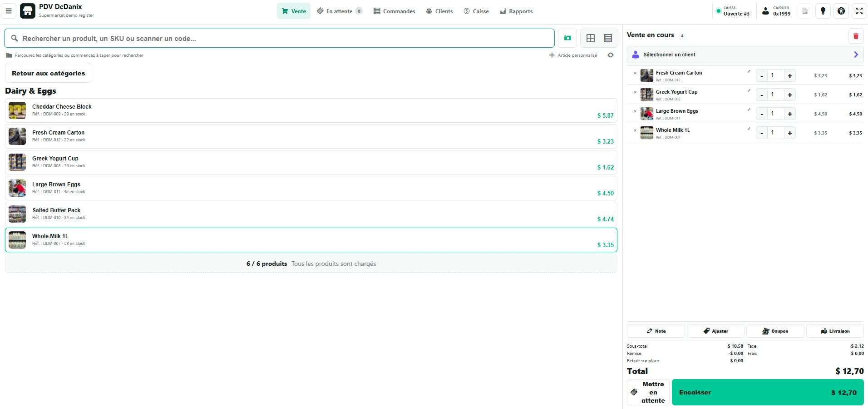Go to the Commandes tab
The height and width of the screenshot is (409, 868).
click(394, 11)
